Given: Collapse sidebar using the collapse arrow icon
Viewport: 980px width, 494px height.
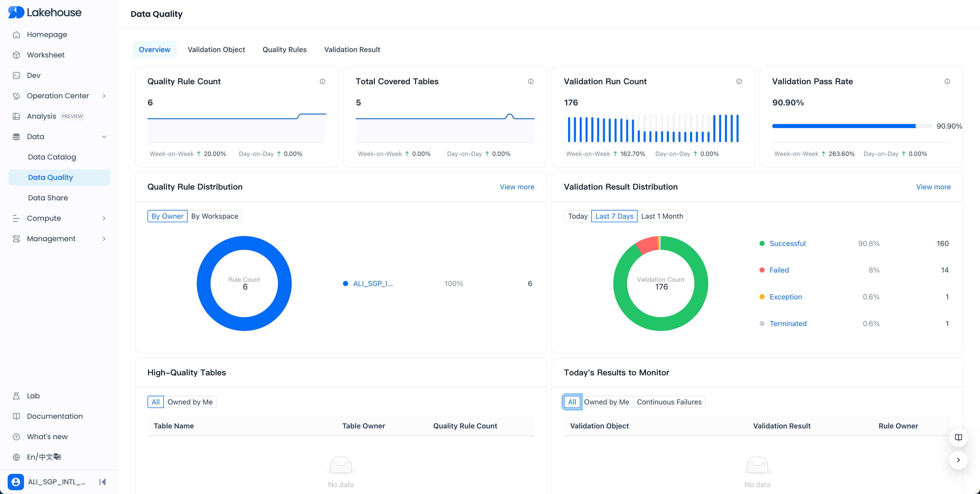Looking at the screenshot, I should [102, 482].
